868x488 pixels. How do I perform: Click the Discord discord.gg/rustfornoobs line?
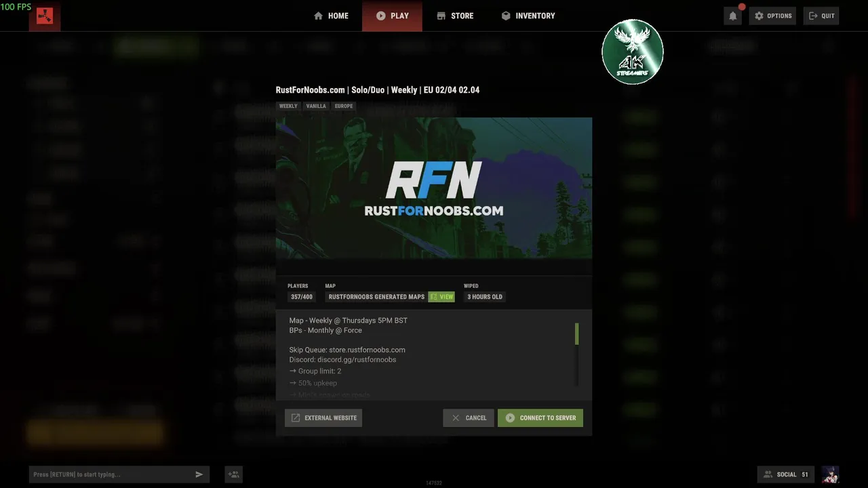[x=342, y=360]
